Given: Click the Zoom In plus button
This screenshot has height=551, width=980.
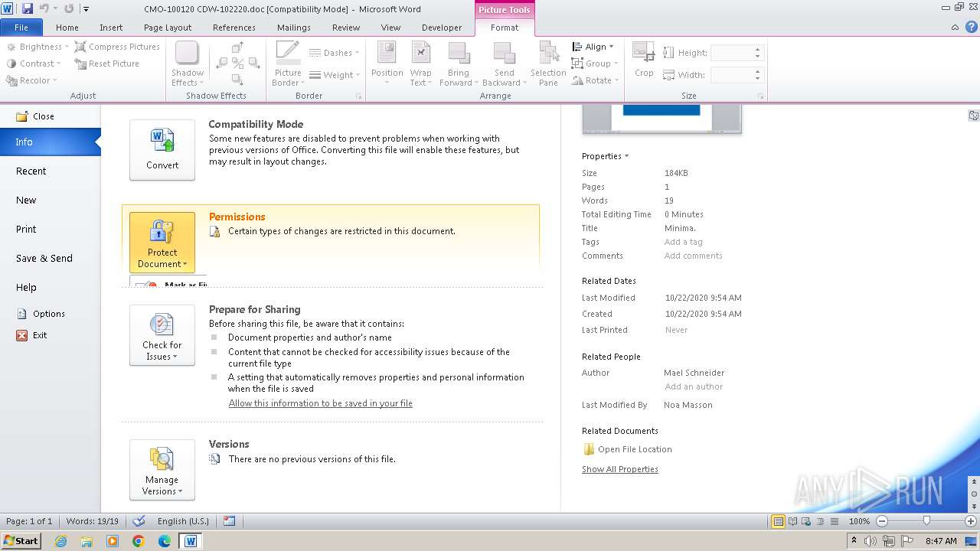Looking at the screenshot, I should click(971, 521).
